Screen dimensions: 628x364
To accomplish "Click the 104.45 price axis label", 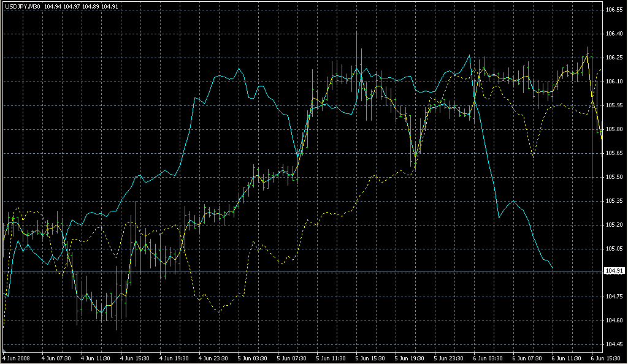I will click(614, 344).
